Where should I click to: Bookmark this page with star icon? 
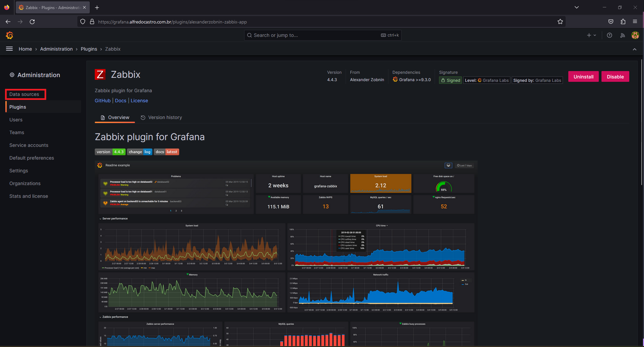click(x=560, y=22)
